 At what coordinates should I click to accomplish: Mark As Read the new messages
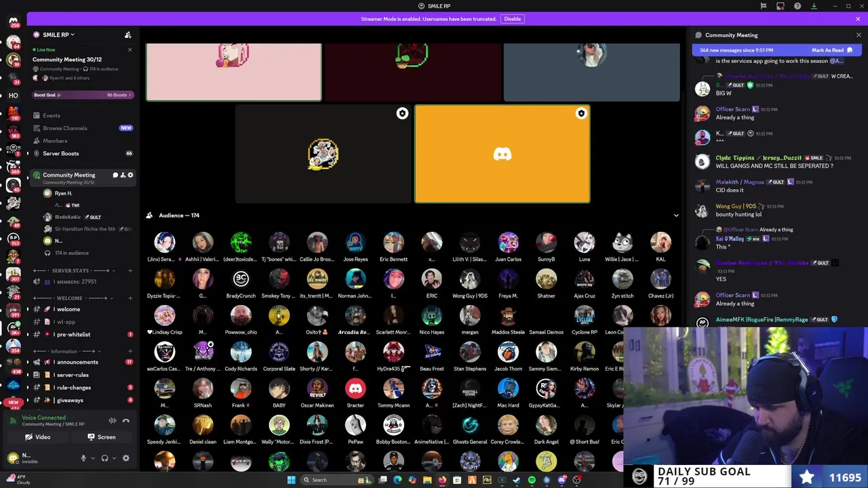pyautogui.click(x=832, y=50)
